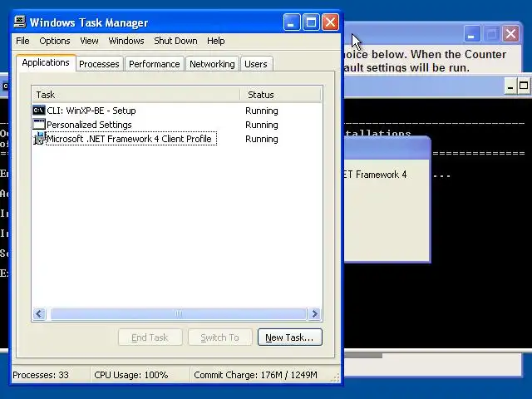
Task: Close the background Counter dialog window
Action: [510, 34]
